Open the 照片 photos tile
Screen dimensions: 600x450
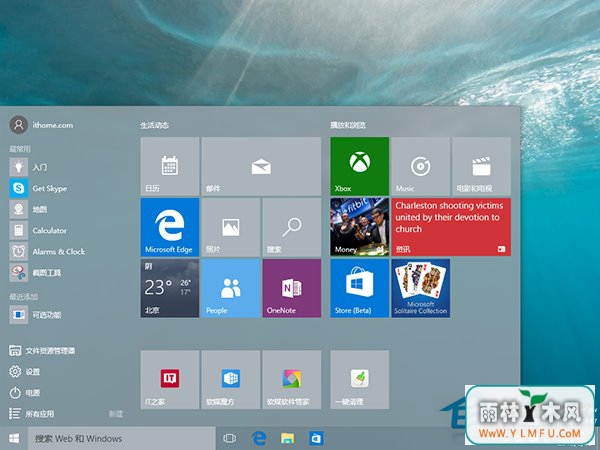[x=231, y=227]
